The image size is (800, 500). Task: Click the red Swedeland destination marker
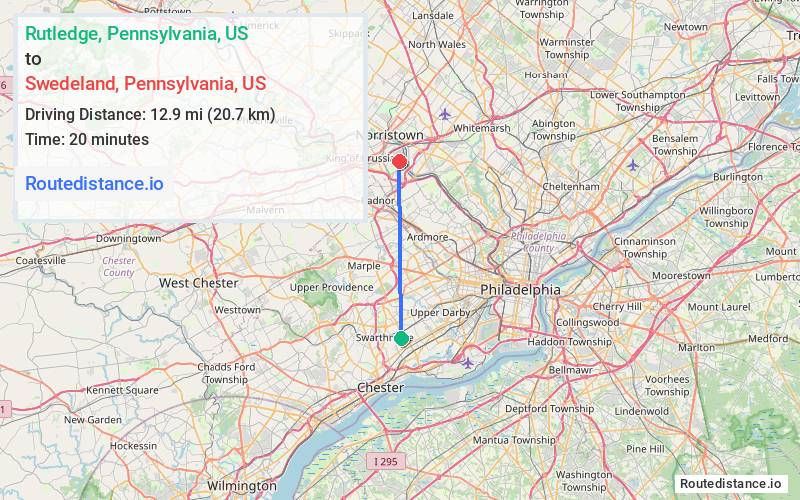(x=399, y=162)
